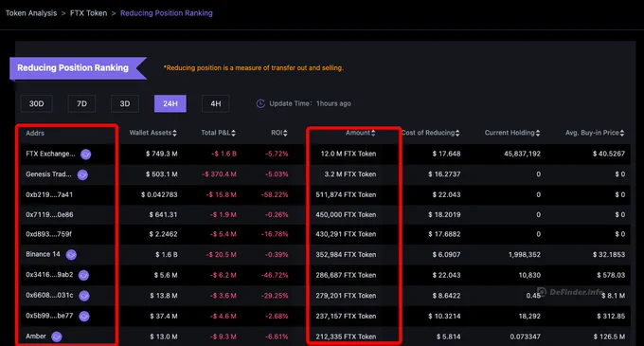644x346 pixels.
Task: Open Genesis Trad... address entry
Action: tap(48, 174)
